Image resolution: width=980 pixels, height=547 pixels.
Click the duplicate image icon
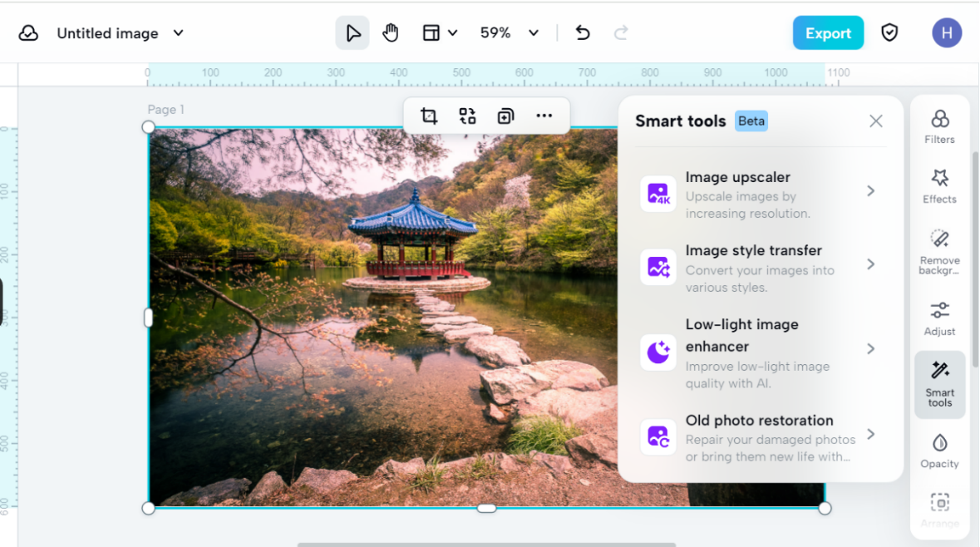[505, 116]
